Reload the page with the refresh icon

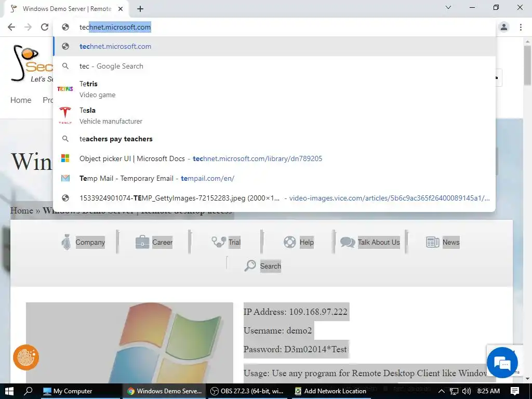click(45, 27)
